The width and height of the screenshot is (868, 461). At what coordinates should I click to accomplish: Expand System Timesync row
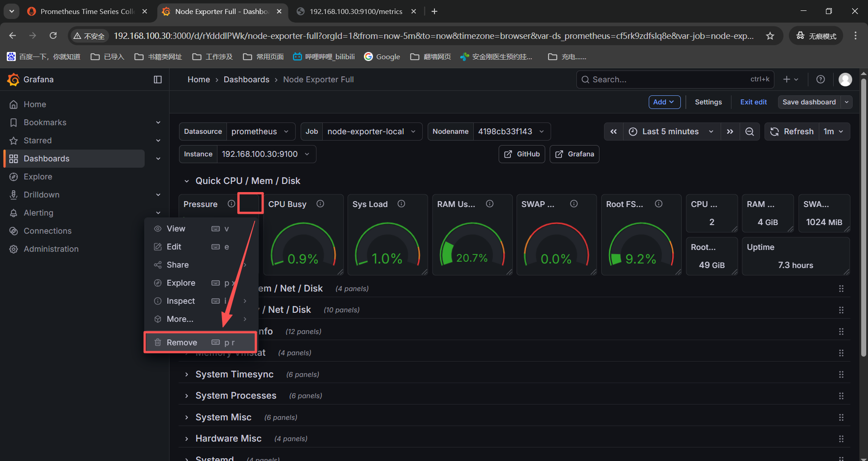[187, 374]
